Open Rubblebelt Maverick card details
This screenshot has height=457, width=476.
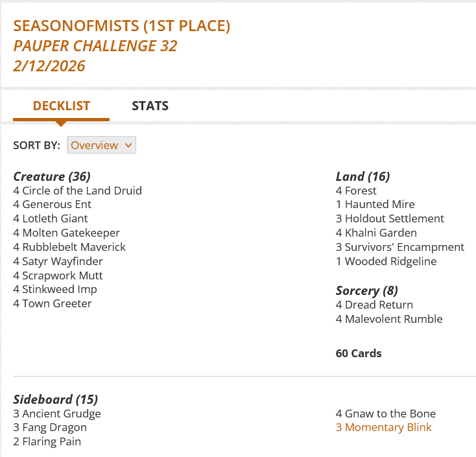click(x=74, y=247)
